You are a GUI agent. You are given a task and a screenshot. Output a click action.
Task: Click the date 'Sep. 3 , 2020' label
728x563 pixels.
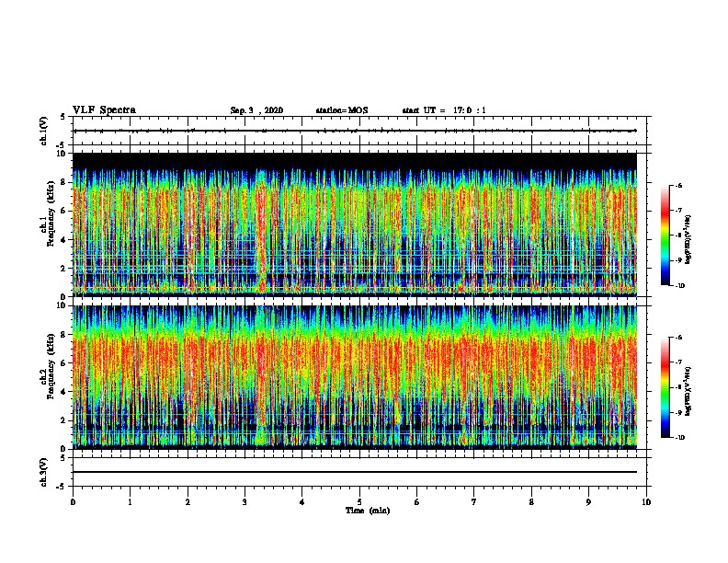click(x=256, y=110)
